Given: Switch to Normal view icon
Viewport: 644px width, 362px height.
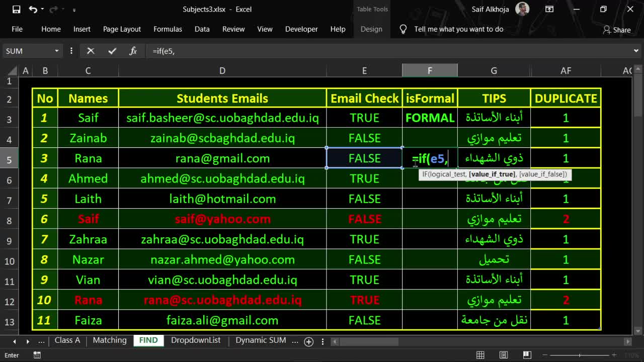Looking at the screenshot, I should pos(480,355).
